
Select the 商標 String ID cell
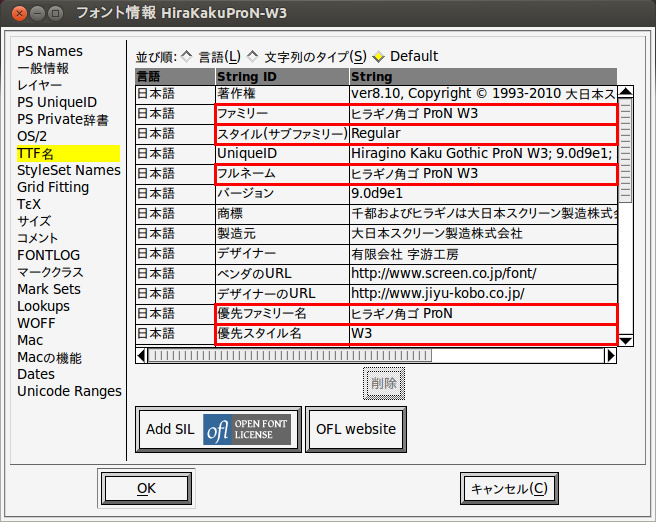coord(282,214)
